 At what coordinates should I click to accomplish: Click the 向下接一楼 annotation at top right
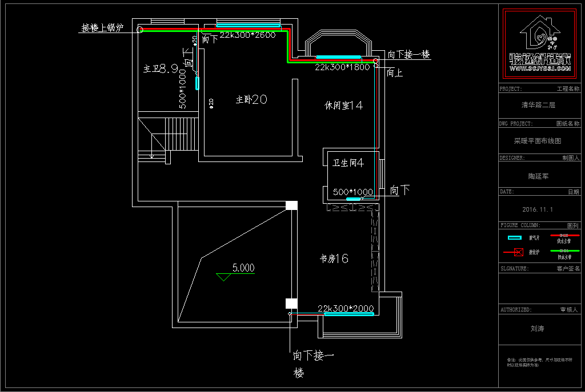pos(408,54)
